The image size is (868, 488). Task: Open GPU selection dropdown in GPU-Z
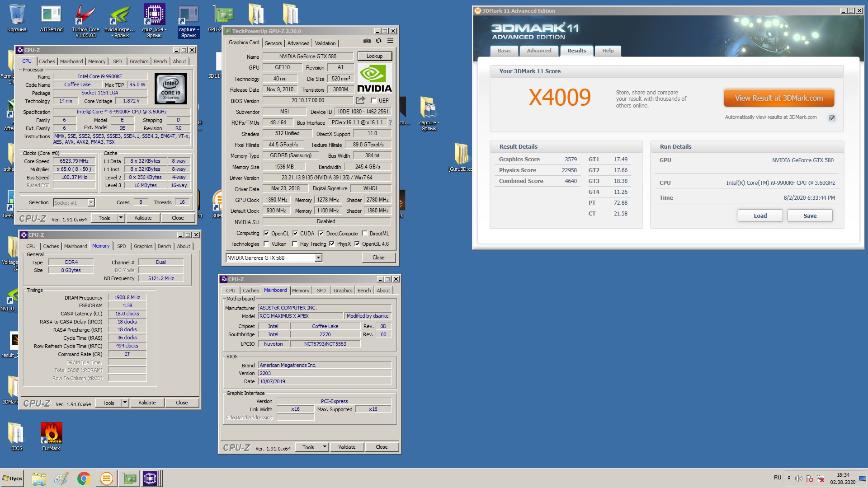click(318, 258)
